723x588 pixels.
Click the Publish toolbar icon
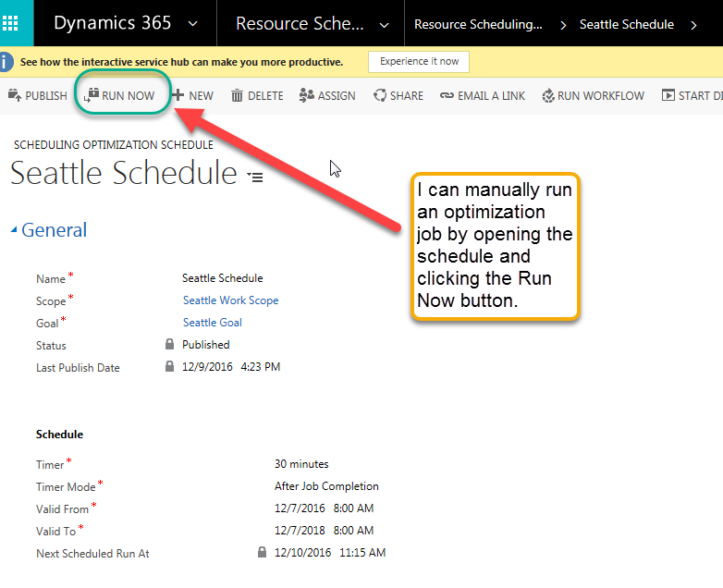[x=15, y=95]
